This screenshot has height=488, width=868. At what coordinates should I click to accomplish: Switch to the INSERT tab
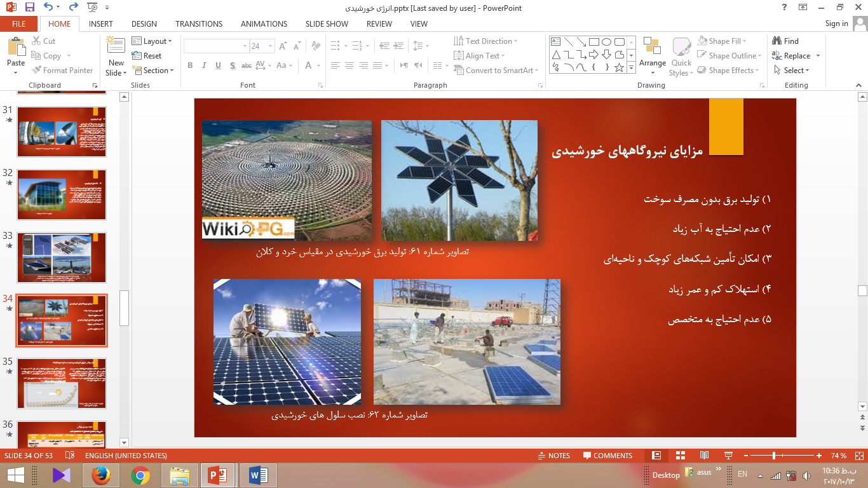(x=101, y=24)
